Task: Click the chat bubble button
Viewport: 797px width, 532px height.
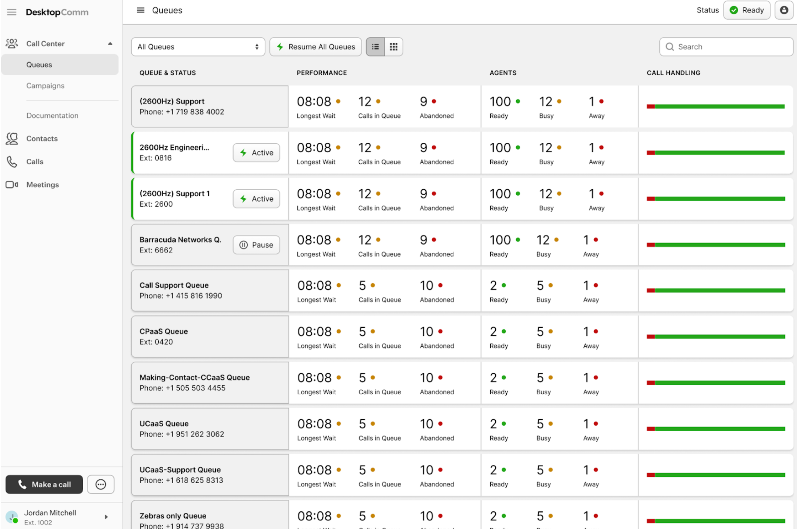Action: (x=100, y=484)
